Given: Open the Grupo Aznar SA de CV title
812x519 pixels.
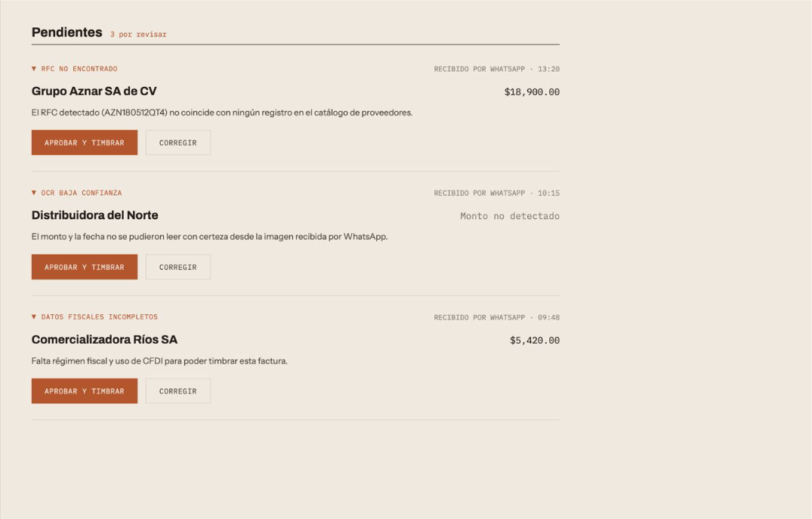Looking at the screenshot, I should (94, 91).
